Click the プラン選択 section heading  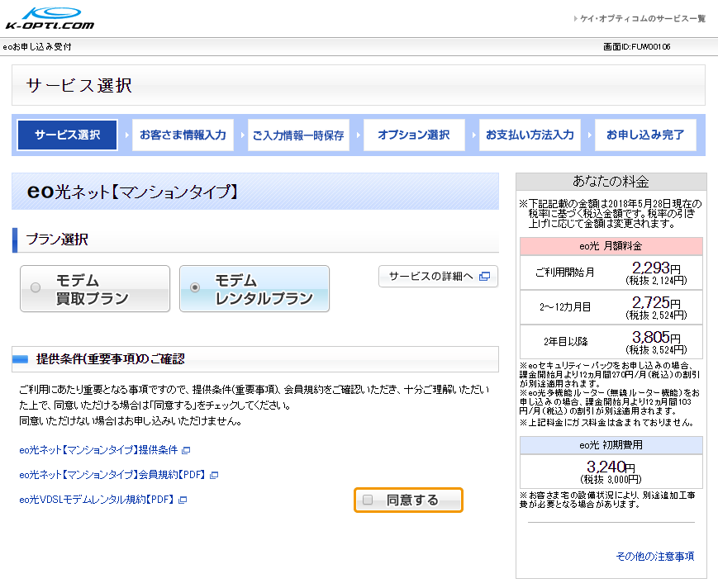57,239
